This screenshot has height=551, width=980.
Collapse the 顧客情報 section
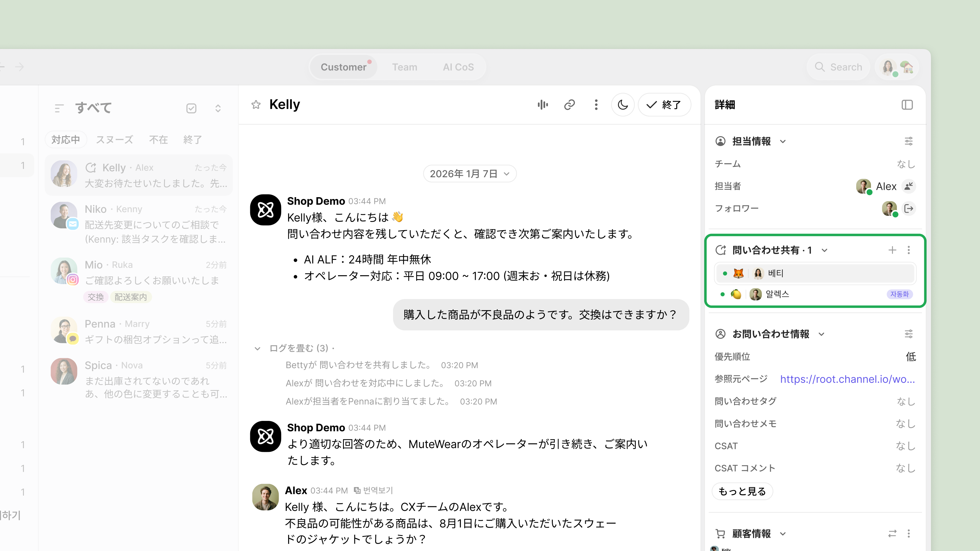click(x=782, y=534)
